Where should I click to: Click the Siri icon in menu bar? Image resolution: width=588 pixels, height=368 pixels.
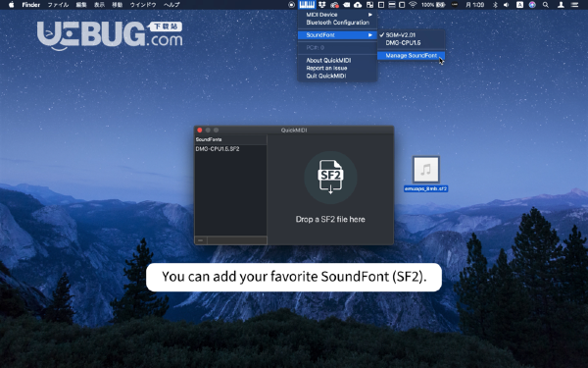click(x=532, y=5)
